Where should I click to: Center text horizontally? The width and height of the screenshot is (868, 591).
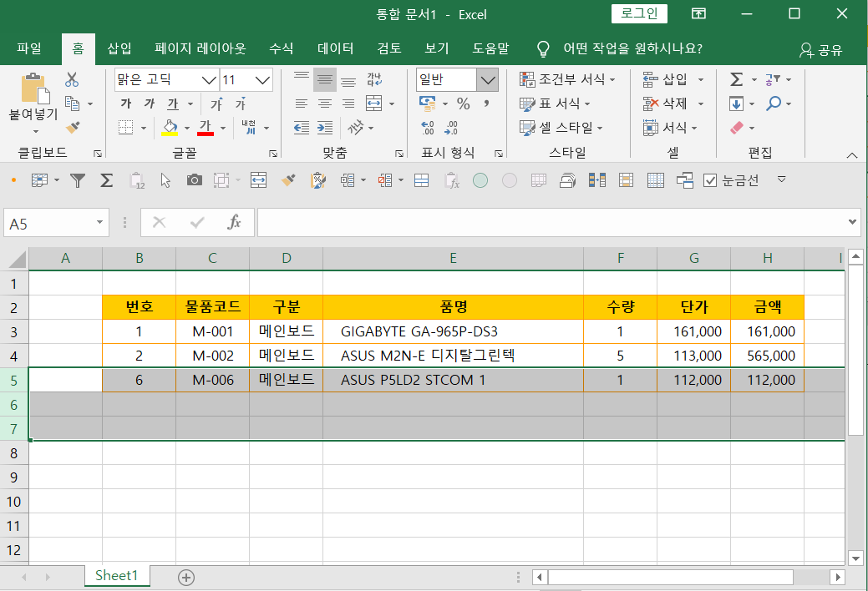[325, 104]
